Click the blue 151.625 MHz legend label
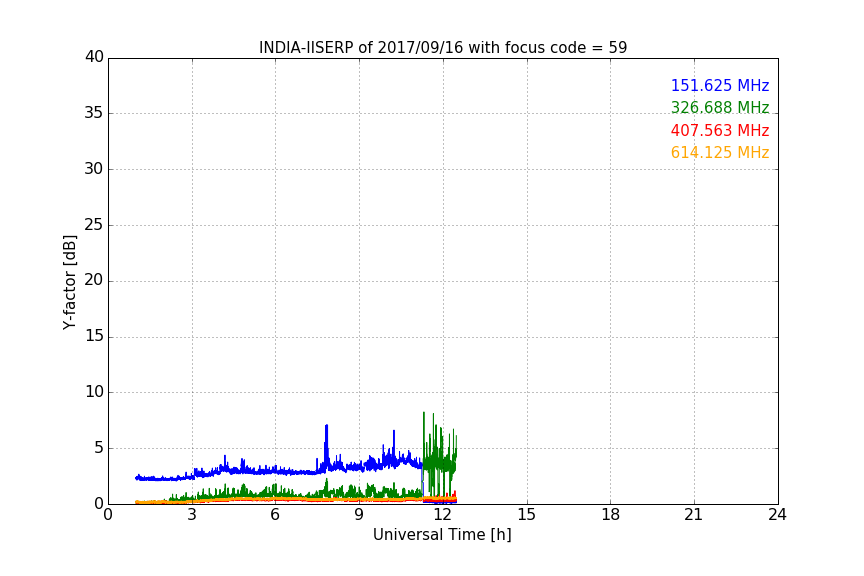Image resolution: width=864 pixels, height=576 pixels. coord(720,85)
